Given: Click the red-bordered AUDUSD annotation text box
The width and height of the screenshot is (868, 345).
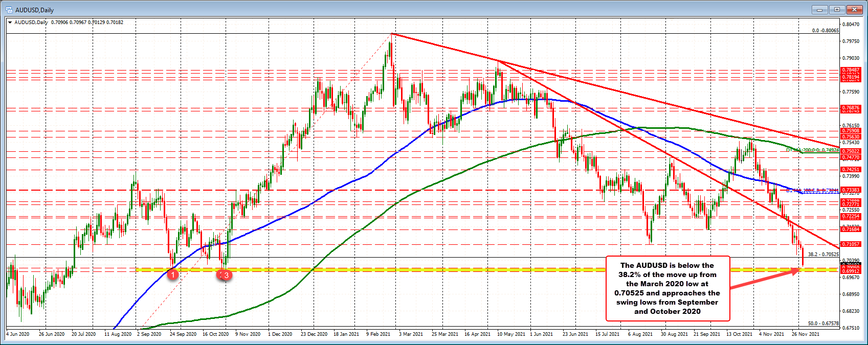Looking at the screenshot, I should point(667,288).
